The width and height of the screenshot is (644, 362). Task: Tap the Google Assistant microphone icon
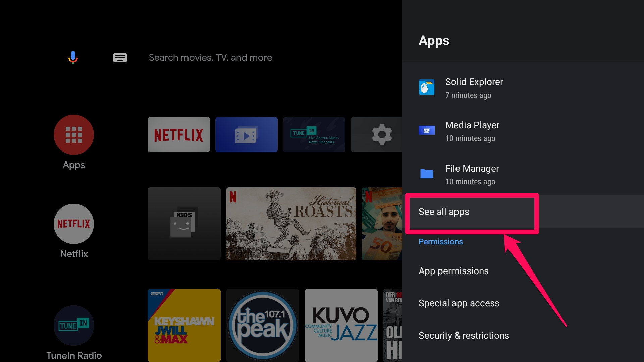(x=73, y=57)
